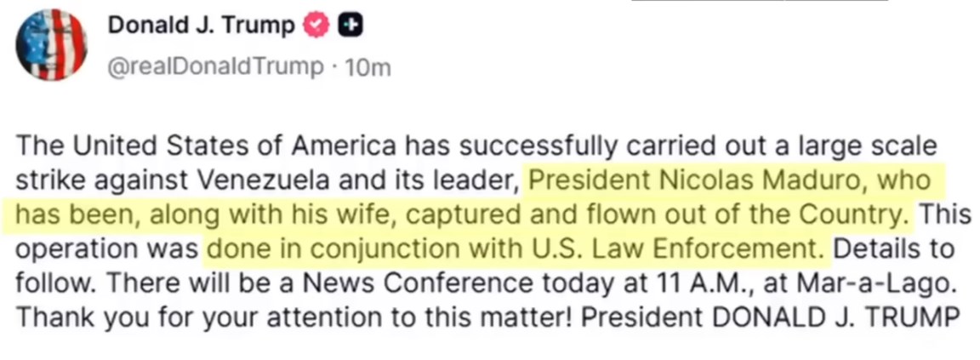Viewport: 980px width, 360px height.
Task: Click the black plus badge icon
Action: pos(347,27)
